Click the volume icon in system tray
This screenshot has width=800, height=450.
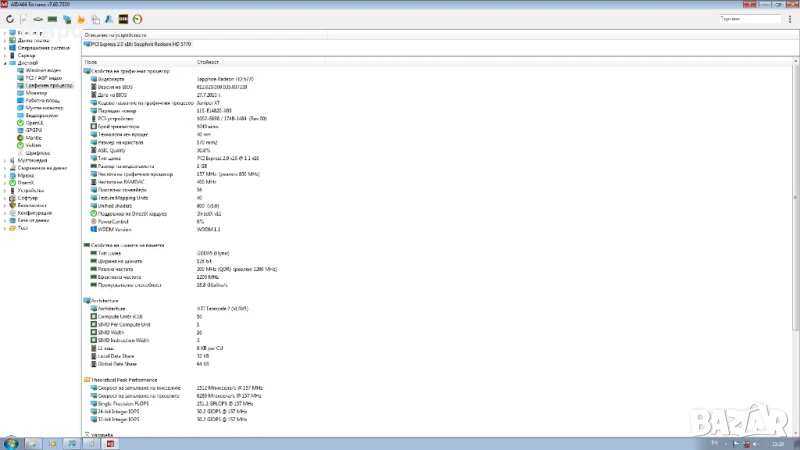click(756, 444)
